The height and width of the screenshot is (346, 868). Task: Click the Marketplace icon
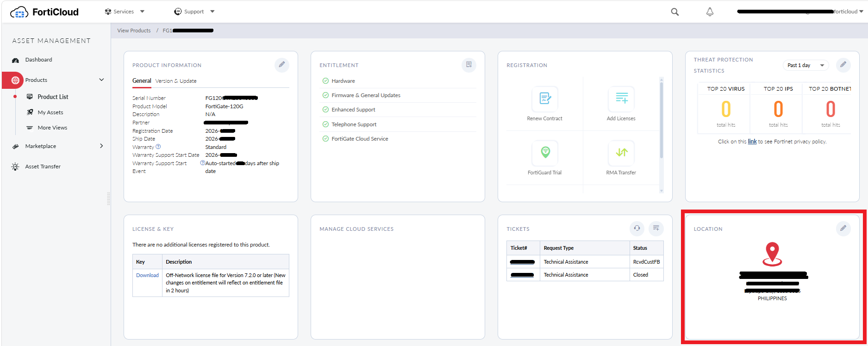click(x=16, y=146)
